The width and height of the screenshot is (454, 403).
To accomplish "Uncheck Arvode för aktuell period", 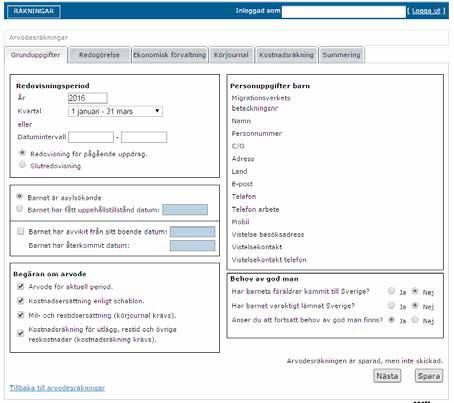I will [21, 286].
